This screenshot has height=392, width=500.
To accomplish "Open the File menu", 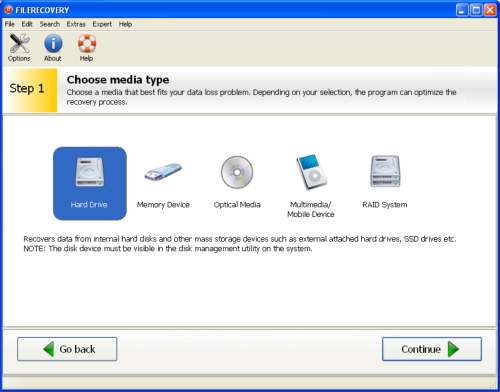I will tap(10, 24).
